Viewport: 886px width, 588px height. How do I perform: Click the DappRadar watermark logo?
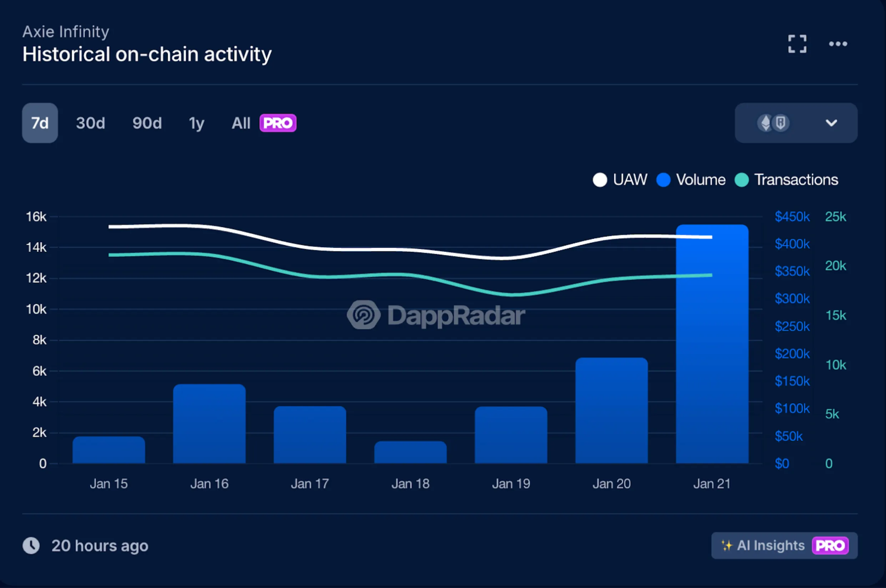tap(435, 314)
